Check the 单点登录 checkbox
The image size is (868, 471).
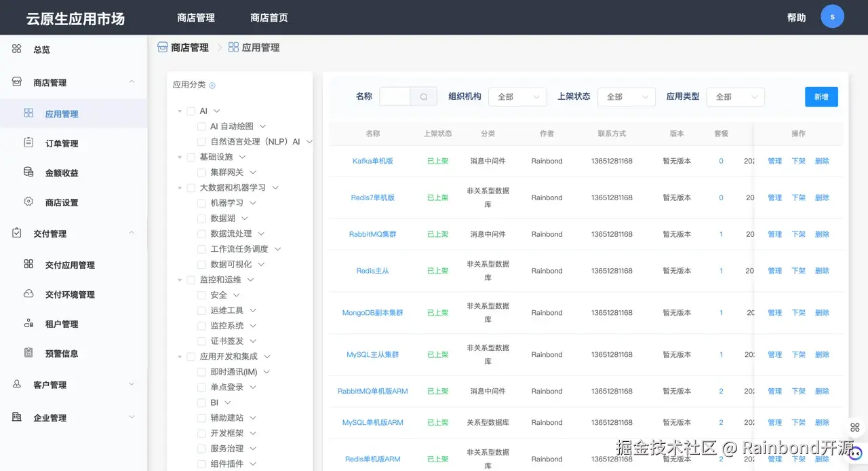point(201,388)
